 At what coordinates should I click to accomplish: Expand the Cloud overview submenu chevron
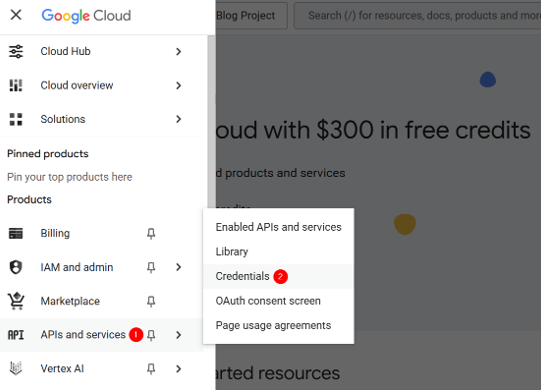[178, 85]
